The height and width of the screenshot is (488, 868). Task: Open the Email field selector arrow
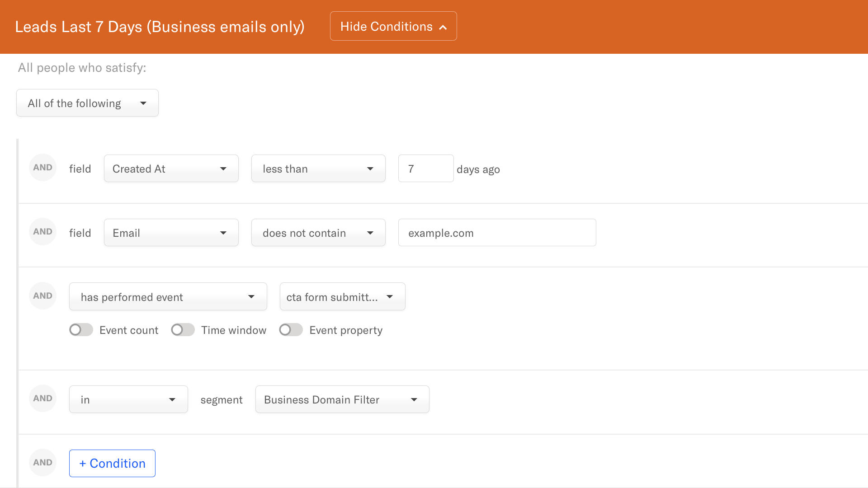(223, 233)
